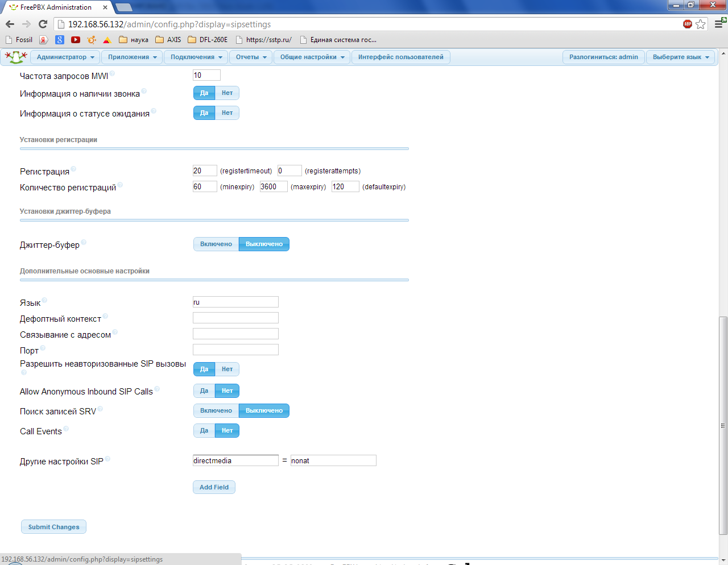Open Интерфейс пользователей menu item
The height and width of the screenshot is (565, 728).
point(400,57)
